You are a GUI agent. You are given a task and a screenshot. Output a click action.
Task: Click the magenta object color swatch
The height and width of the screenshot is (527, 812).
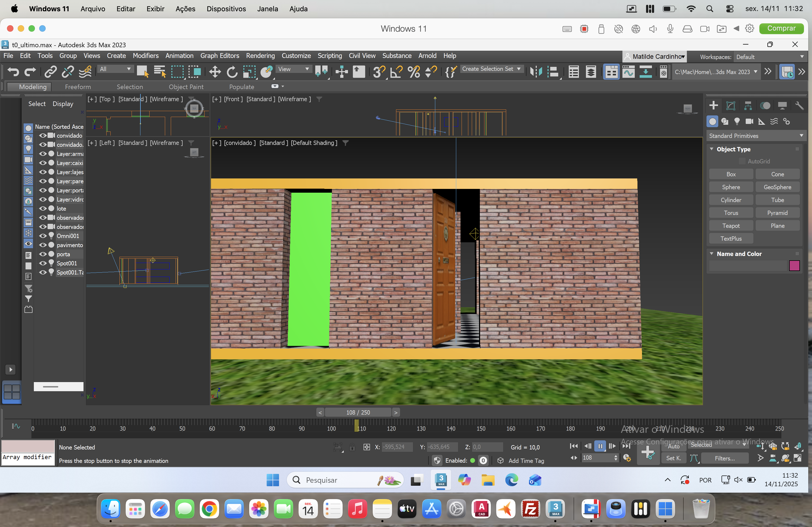794,266
